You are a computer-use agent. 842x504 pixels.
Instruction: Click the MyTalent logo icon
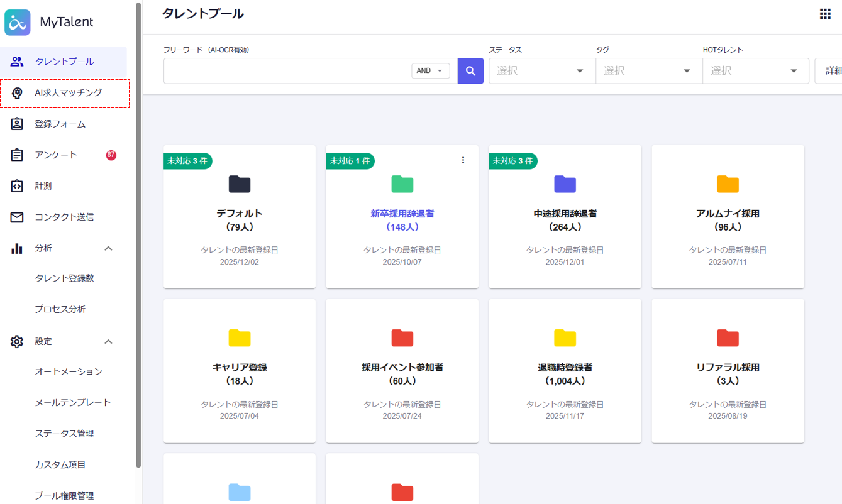tap(18, 23)
